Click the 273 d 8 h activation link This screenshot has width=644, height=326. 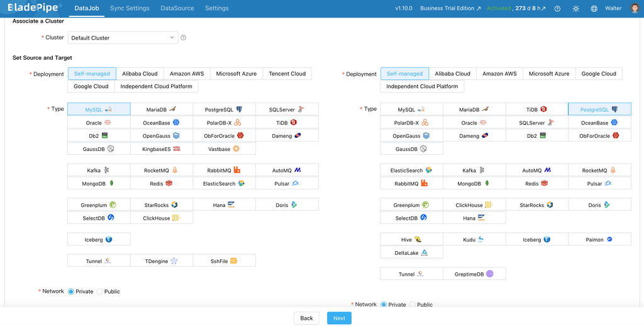coord(531,8)
